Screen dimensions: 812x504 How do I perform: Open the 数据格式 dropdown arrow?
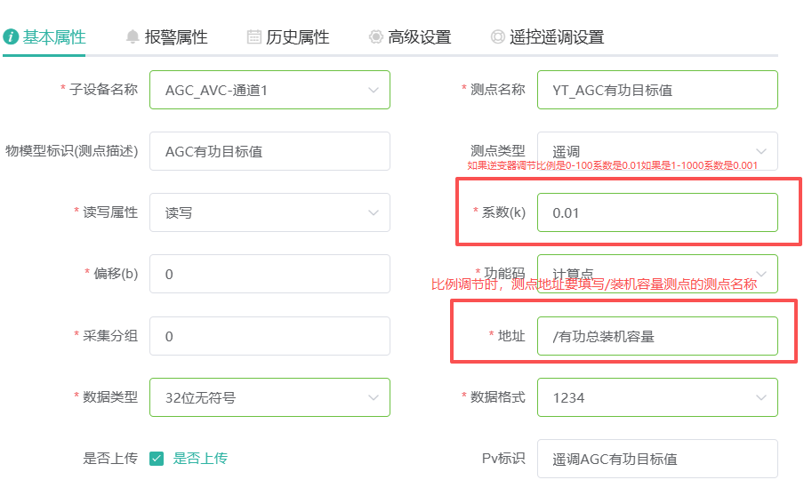pyautogui.click(x=760, y=397)
